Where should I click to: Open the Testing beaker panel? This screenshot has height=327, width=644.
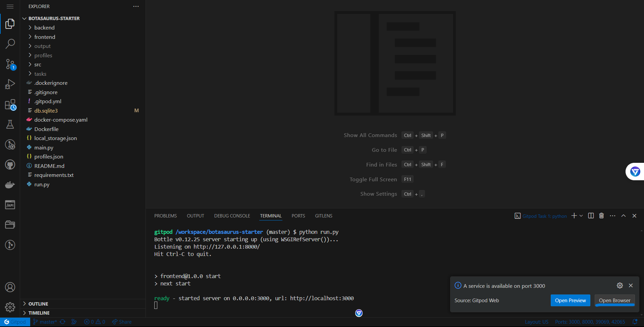pos(10,124)
